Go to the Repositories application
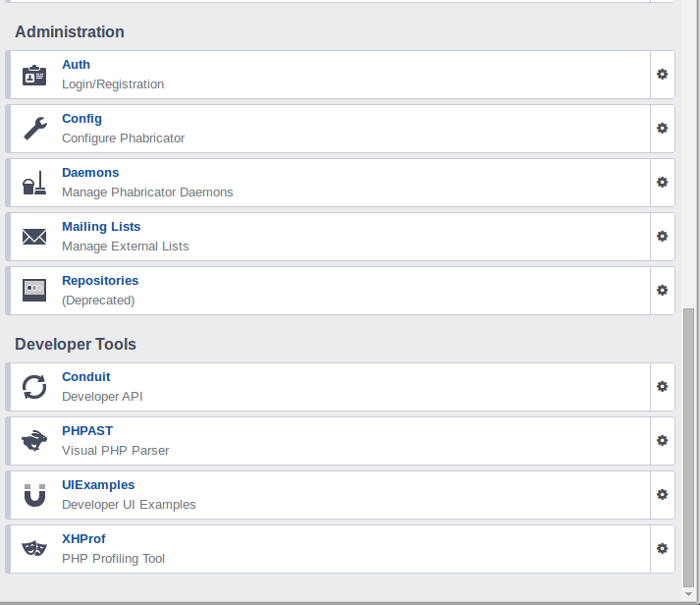 pos(100,281)
